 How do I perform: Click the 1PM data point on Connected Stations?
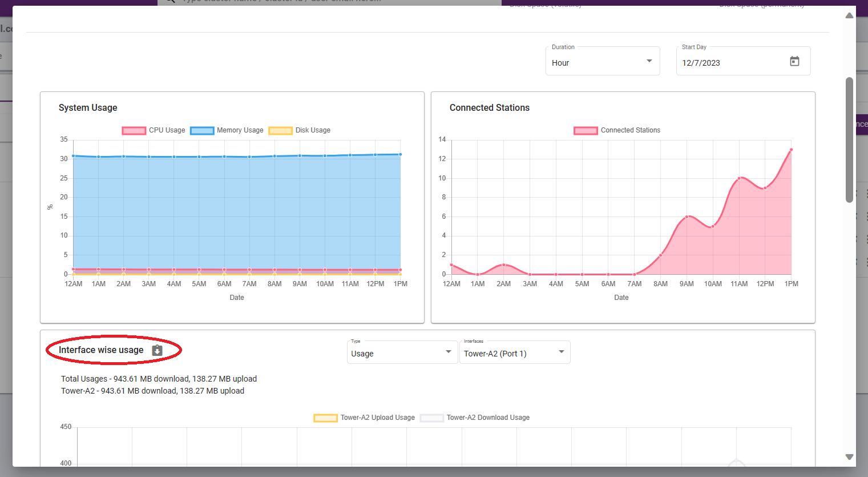[791, 150]
